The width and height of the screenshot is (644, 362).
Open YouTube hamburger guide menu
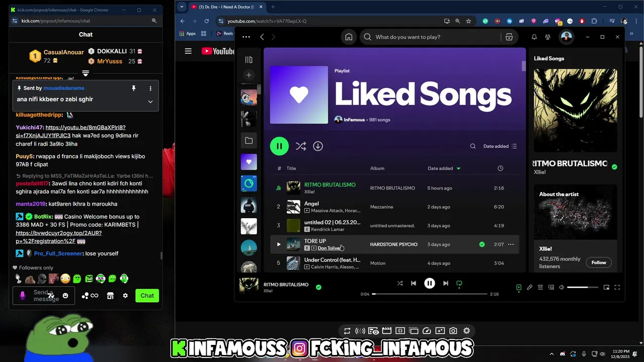point(188,51)
